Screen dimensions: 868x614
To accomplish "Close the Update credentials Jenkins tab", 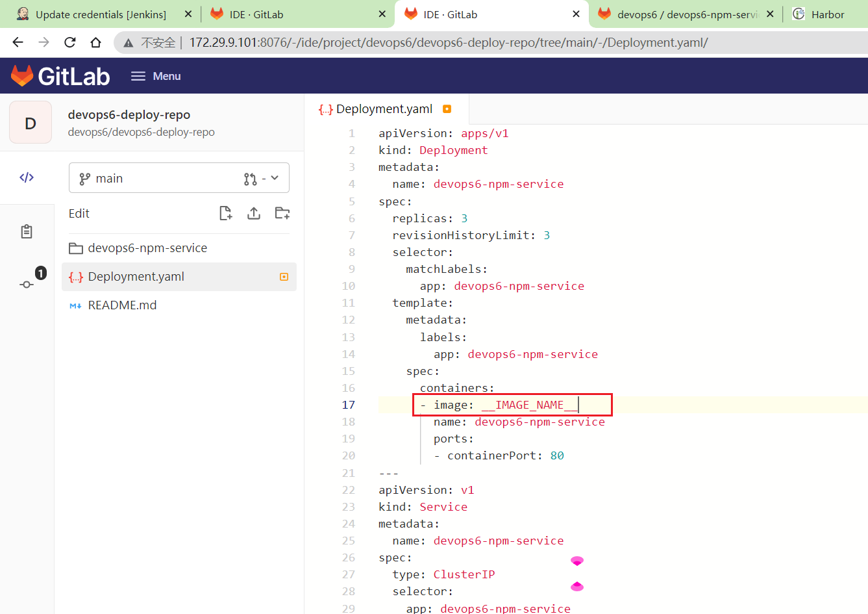I will coord(188,14).
